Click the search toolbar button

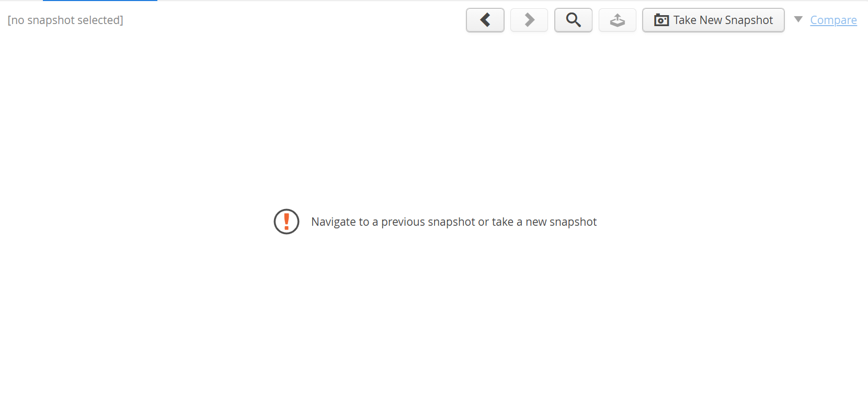coord(574,20)
